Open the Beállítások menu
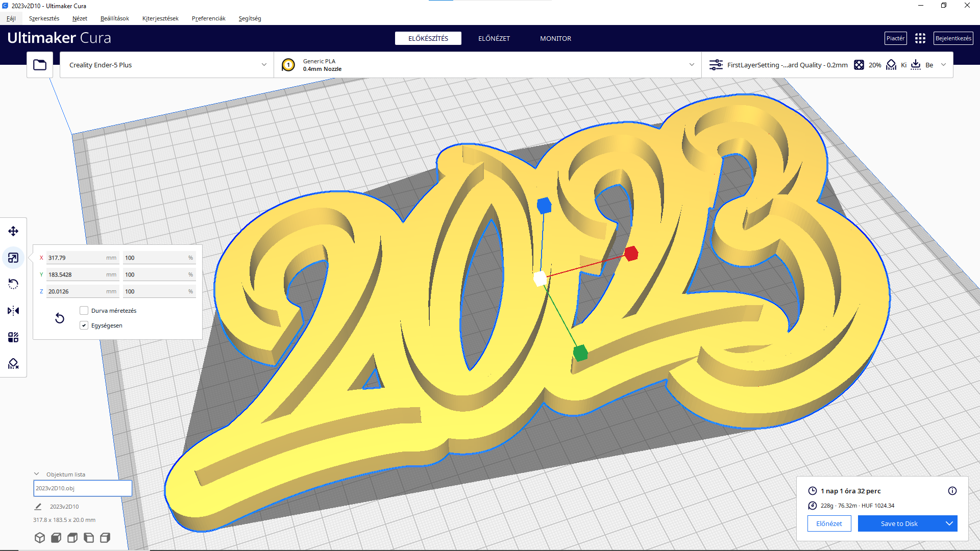Screen dimensions: 980x551 [x=114, y=18]
